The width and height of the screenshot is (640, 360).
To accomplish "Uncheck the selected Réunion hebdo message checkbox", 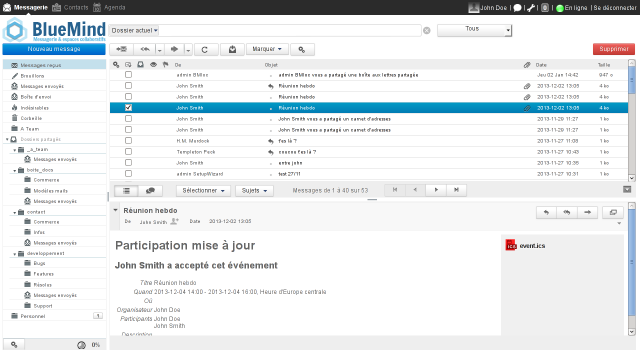I will [x=128, y=108].
